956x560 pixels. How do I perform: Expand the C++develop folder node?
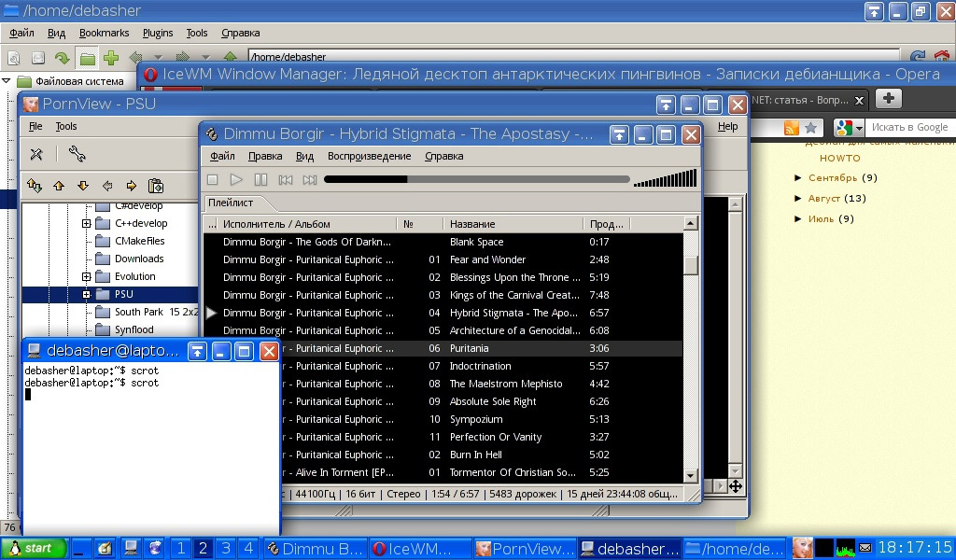(86, 223)
